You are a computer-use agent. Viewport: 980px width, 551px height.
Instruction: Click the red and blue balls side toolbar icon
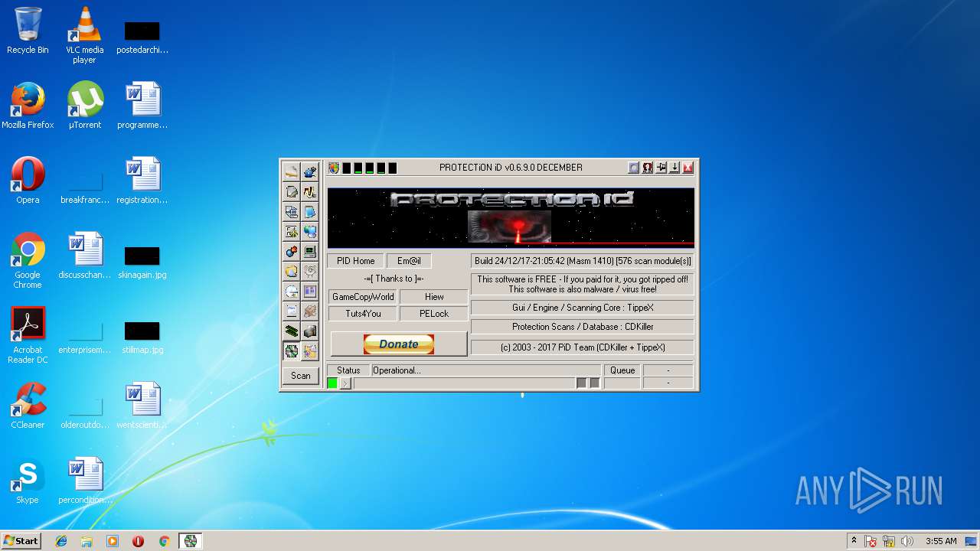click(292, 251)
